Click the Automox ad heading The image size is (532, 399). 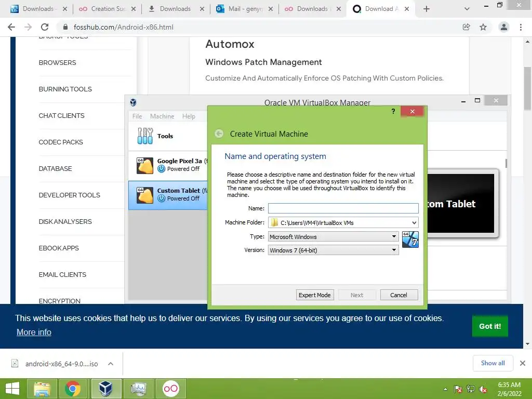(x=230, y=44)
